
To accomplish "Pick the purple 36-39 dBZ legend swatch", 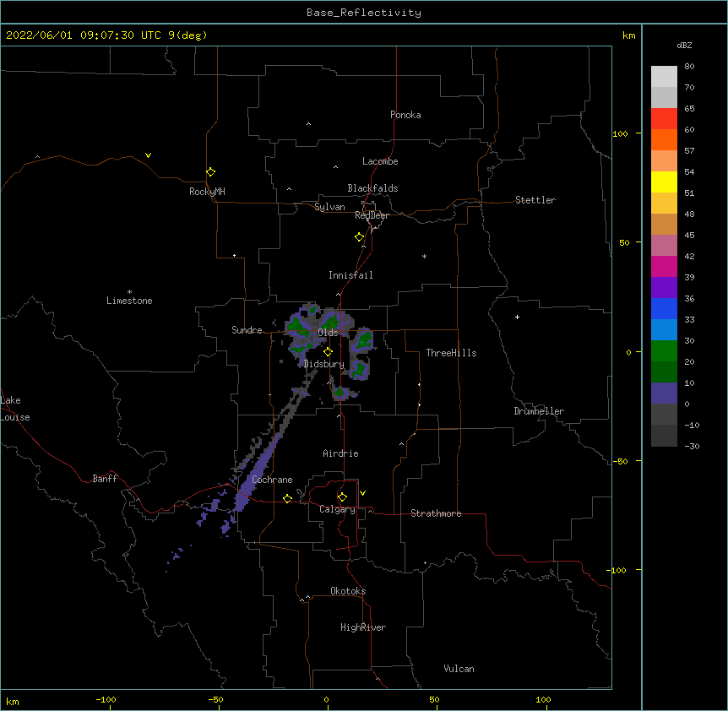I will click(x=664, y=287).
